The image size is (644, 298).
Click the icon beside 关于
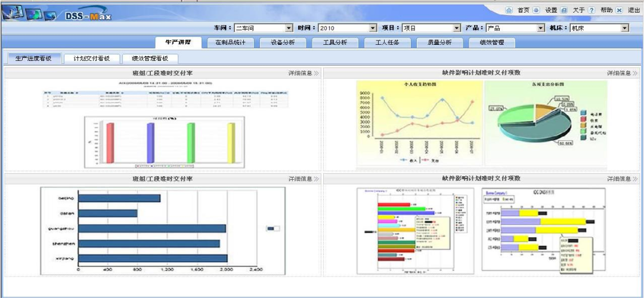[x=564, y=10]
